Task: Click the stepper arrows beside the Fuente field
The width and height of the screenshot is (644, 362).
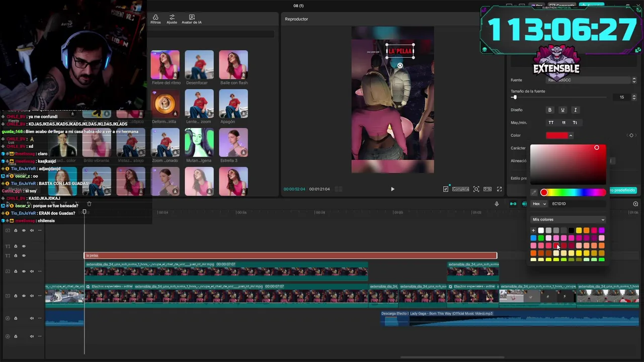Action: tap(634, 80)
